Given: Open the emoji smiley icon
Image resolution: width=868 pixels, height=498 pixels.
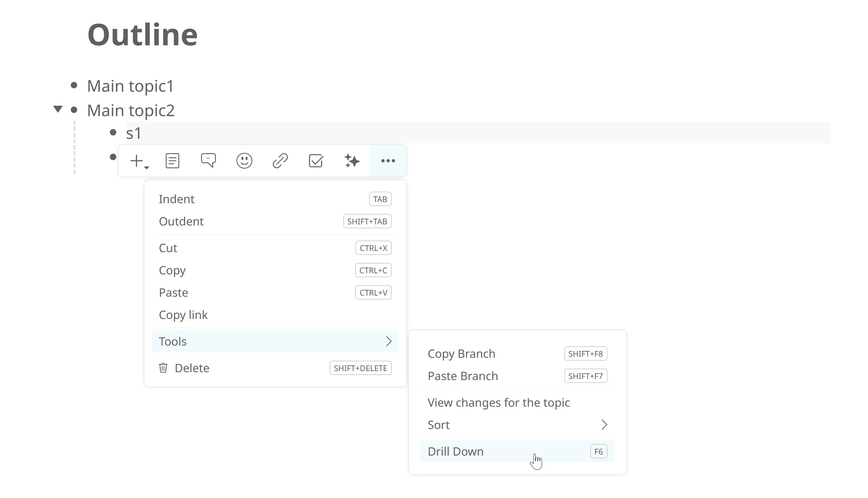Looking at the screenshot, I should pyautogui.click(x=244, y=161).
